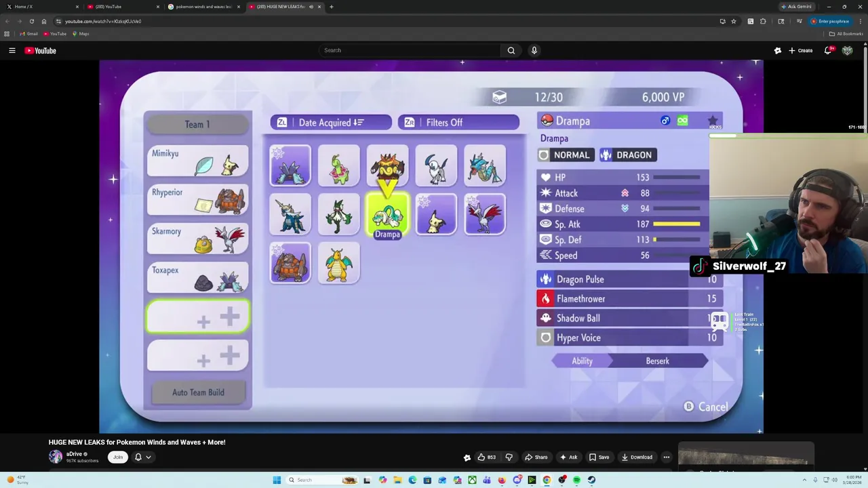Open Date Acquired sort order selector

[x=330, y=123]
